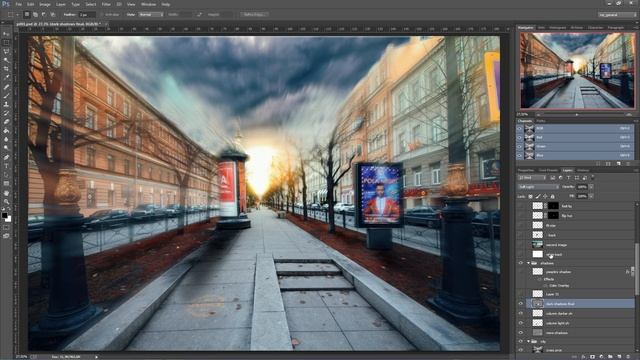Switch to the Paths tab
Viewport: 640px width, 360px height.
click(x=540, y=121)
